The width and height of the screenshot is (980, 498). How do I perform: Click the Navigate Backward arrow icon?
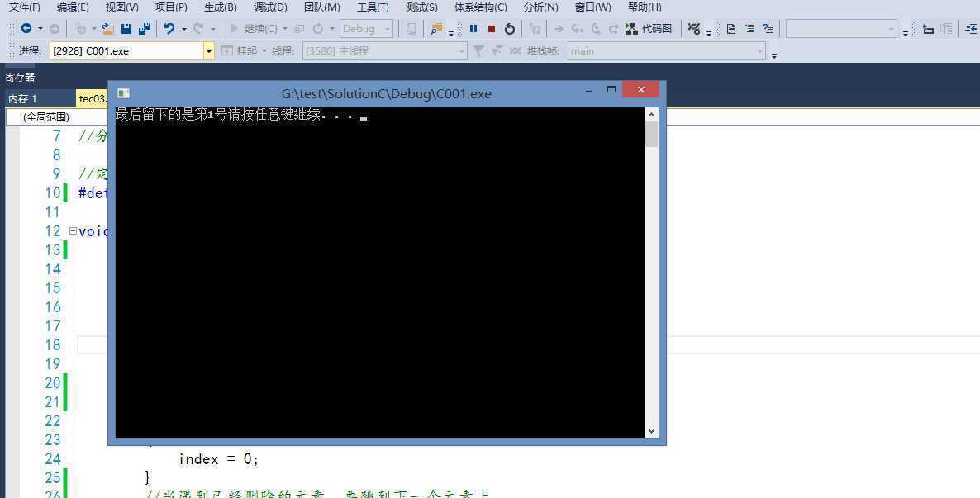click(x=26, y=29)
